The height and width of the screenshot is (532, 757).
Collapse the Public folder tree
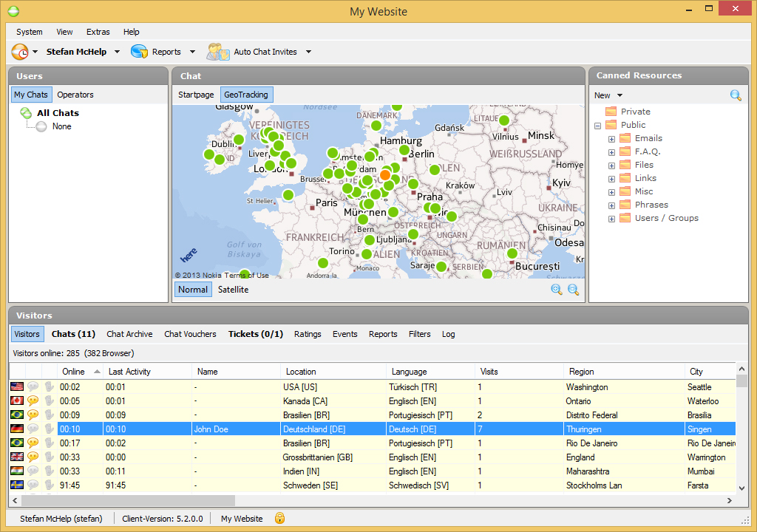point(597,126)
